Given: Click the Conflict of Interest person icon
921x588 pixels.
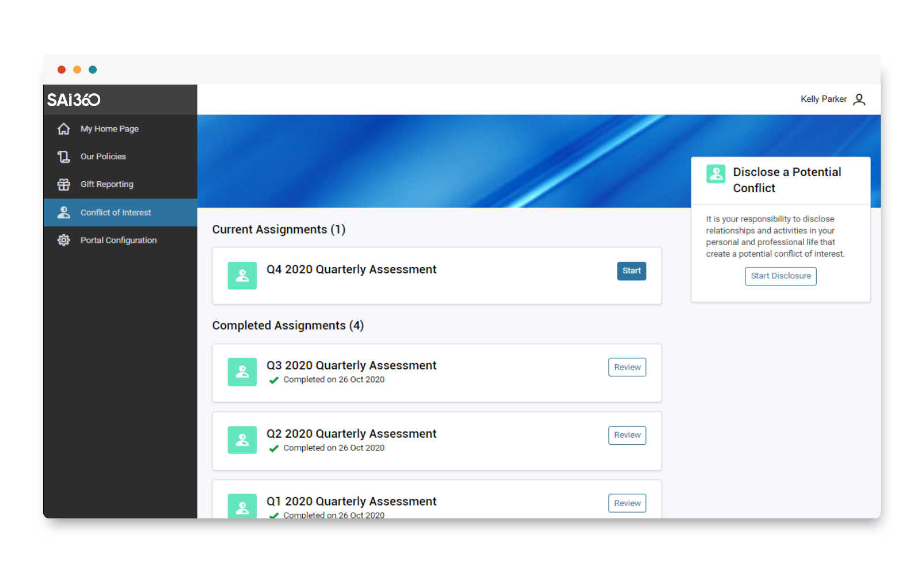Looking at the screenshot, I should 63,212.
